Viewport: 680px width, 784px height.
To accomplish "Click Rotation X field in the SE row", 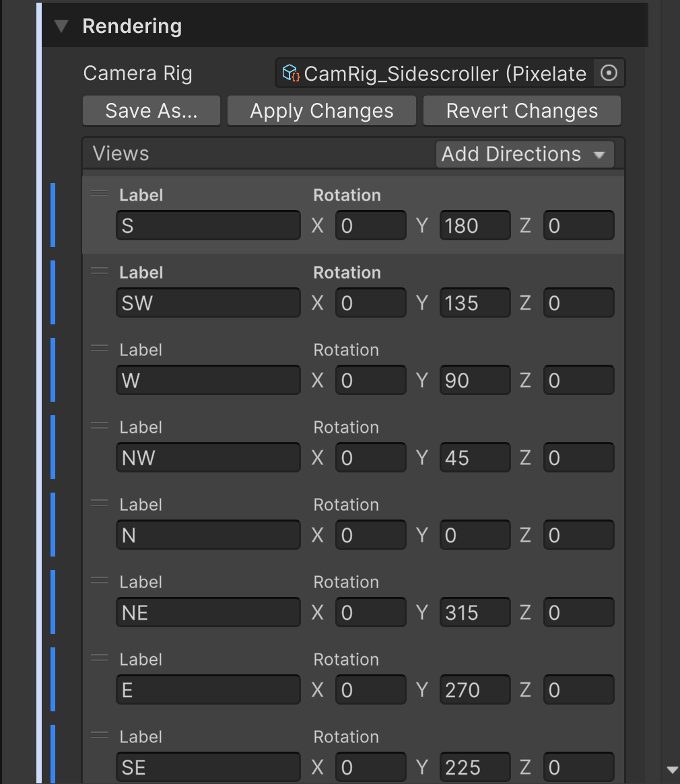I will (x=371, y=767).
